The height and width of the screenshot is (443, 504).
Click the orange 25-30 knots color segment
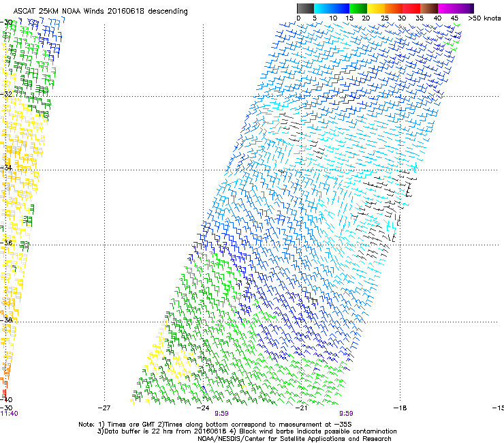394,8
